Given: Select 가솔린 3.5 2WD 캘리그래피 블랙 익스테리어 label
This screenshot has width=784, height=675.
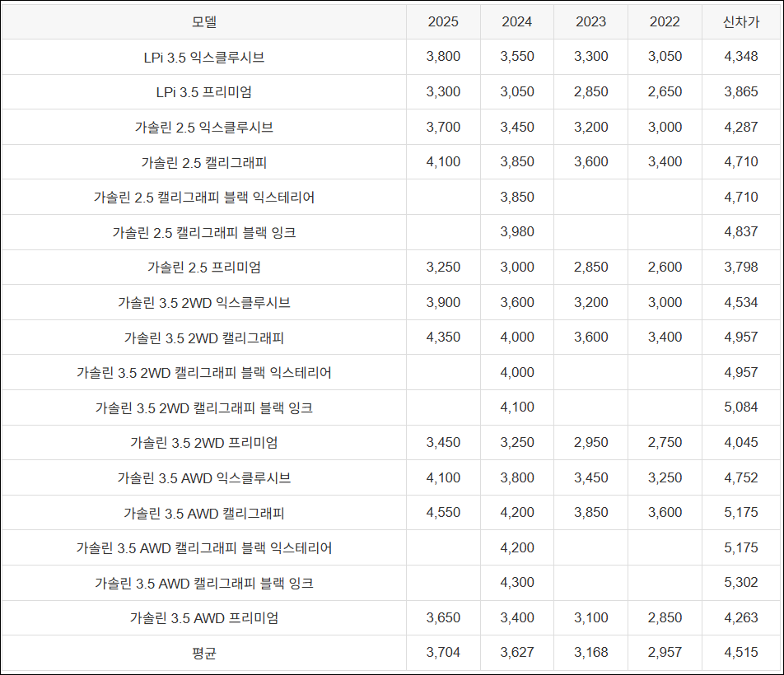Looking at the screenshot, I should [x=204, y=372].
